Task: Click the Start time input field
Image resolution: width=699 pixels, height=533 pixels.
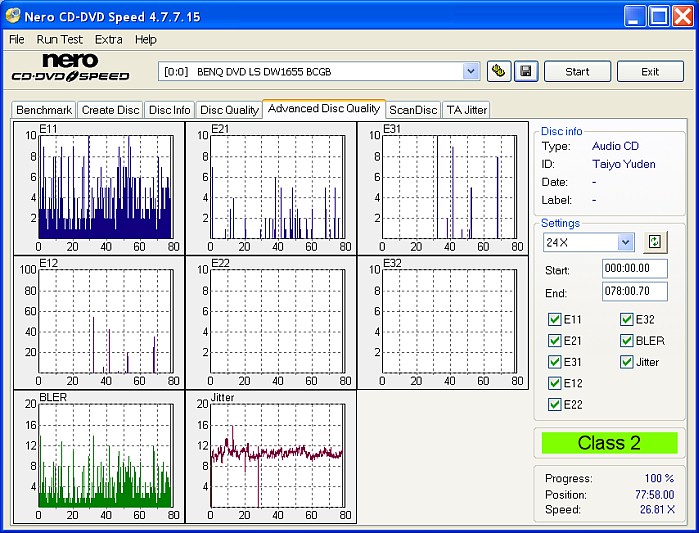Action: click(634, 269)
